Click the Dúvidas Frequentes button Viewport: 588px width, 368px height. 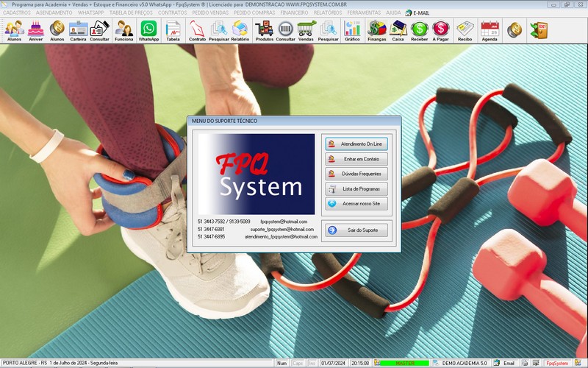pos(356,174)
